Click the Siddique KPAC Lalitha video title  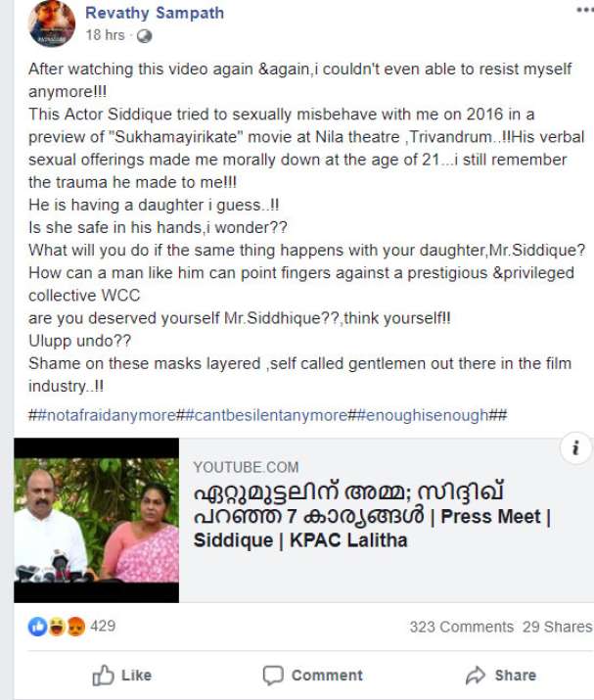click(372, 516)
